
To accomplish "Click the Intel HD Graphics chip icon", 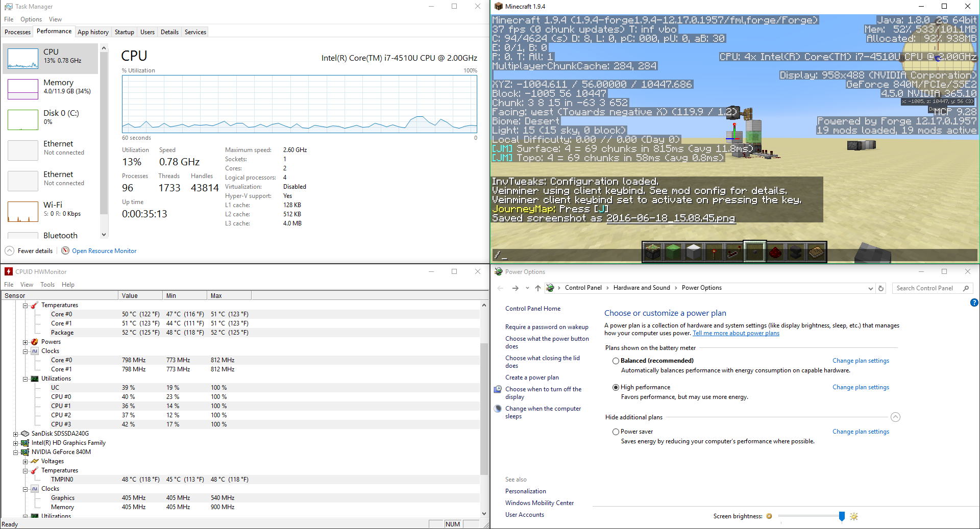I will 25,443.
